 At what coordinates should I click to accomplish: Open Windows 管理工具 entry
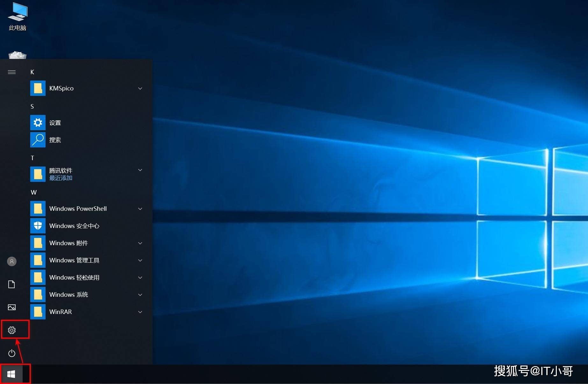[88, 260]
